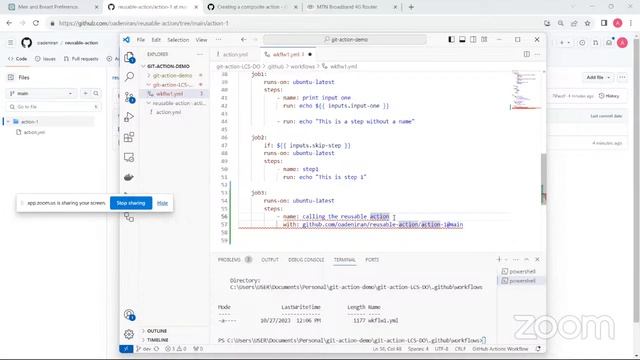This screenshot has height=360, width=640.
Task: Split the editor right
Action: tap(527, 54)
